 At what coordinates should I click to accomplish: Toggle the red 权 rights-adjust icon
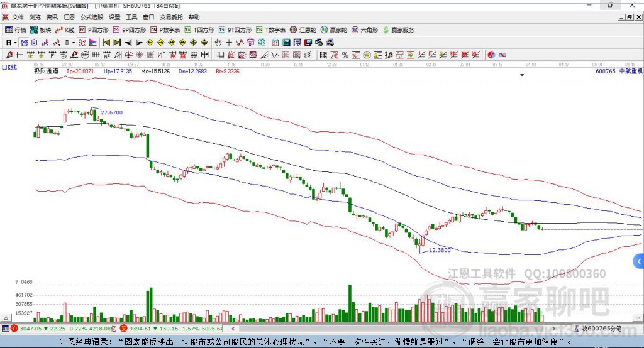tap(82, 42)
